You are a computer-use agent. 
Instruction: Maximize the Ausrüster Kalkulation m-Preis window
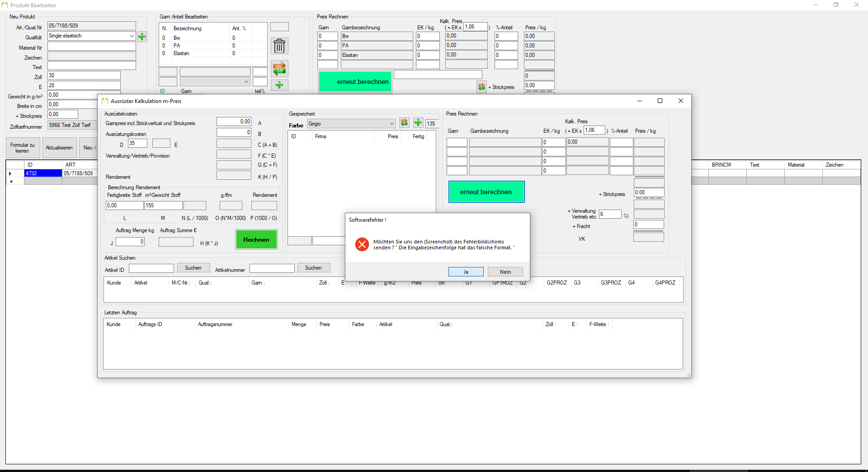[660, 101]
